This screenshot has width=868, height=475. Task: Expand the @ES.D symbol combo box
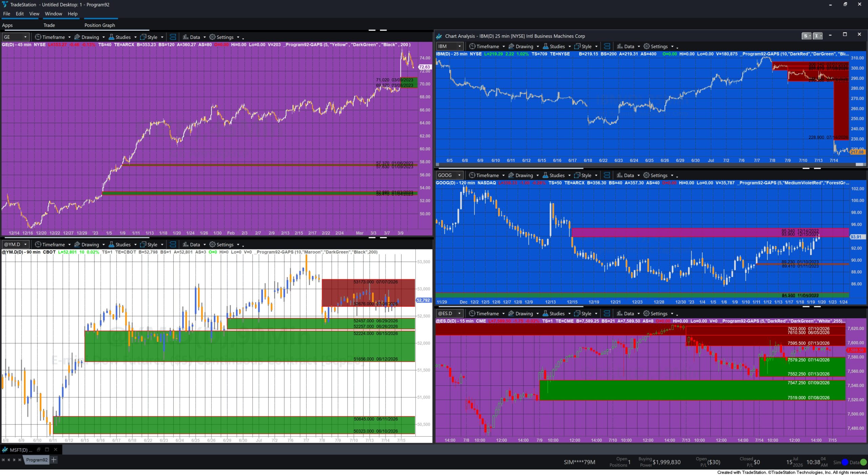(x=449, y=313)
